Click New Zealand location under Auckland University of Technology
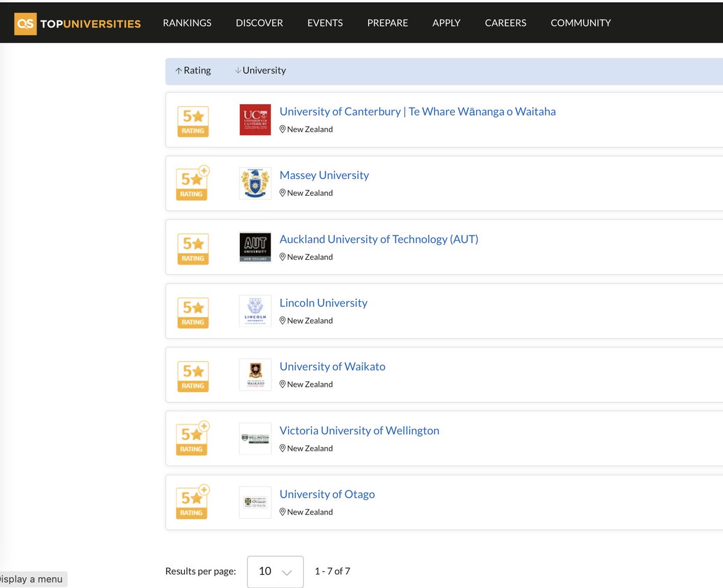The height and width of the screenshot is (588, 723). 306,257
